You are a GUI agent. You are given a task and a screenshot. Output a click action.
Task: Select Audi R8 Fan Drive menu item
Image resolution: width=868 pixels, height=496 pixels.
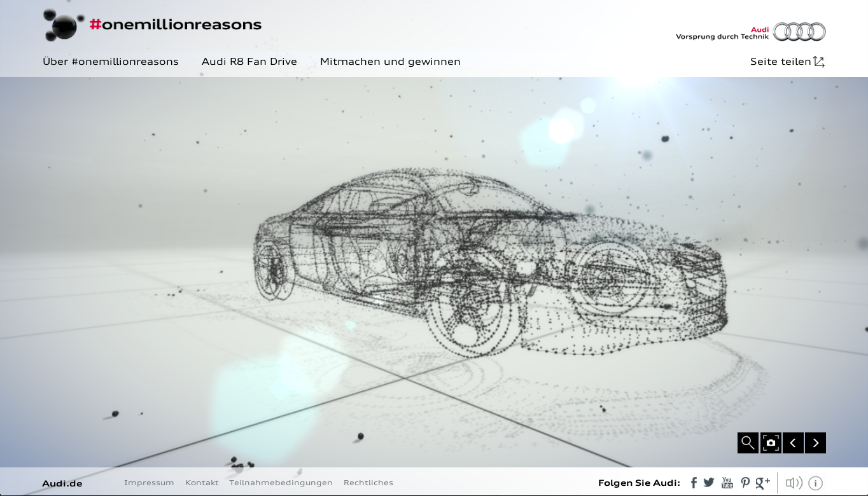pyautogui.click(x=249, y=62)
